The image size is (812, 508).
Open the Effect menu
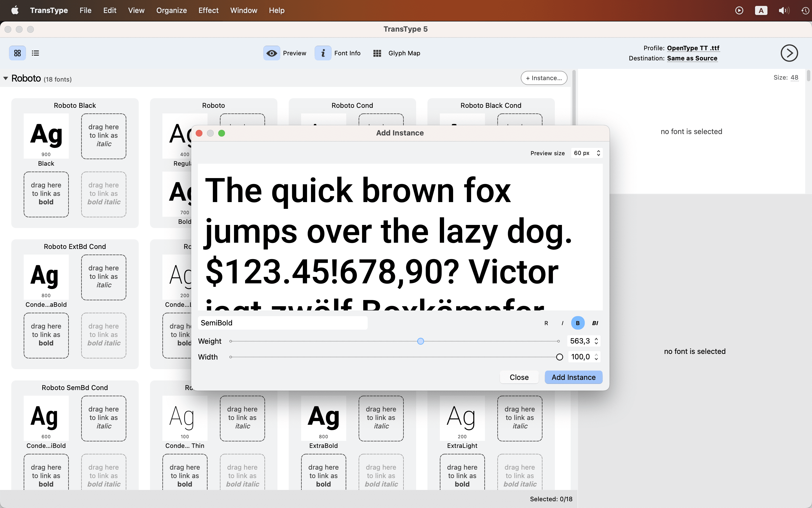tap(208, 10)
